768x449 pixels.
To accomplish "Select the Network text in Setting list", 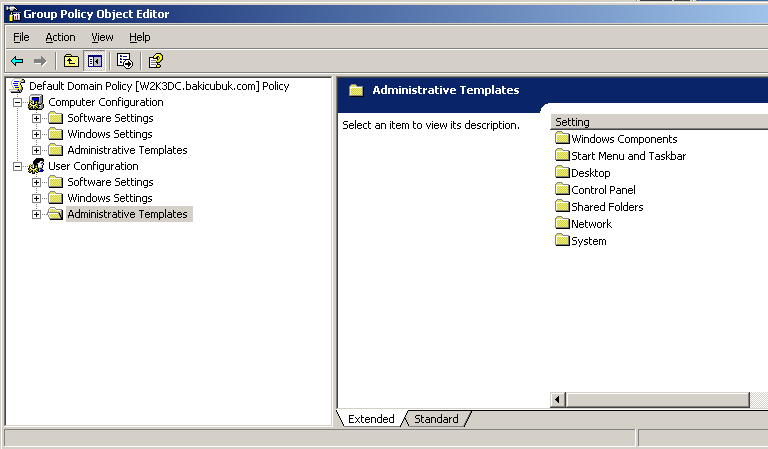I will coord(591,224).
